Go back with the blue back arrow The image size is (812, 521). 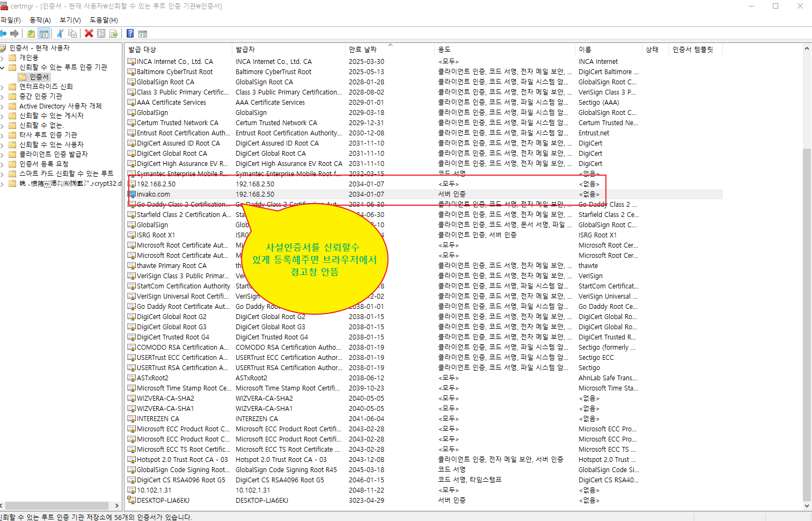click(x=3, y=33)
